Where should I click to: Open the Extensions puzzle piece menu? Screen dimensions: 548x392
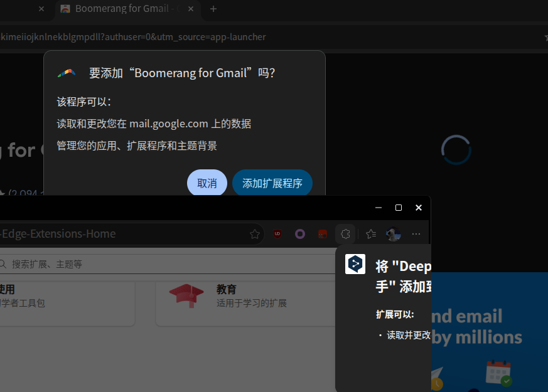pyautogui.click(x=345, y=234)
